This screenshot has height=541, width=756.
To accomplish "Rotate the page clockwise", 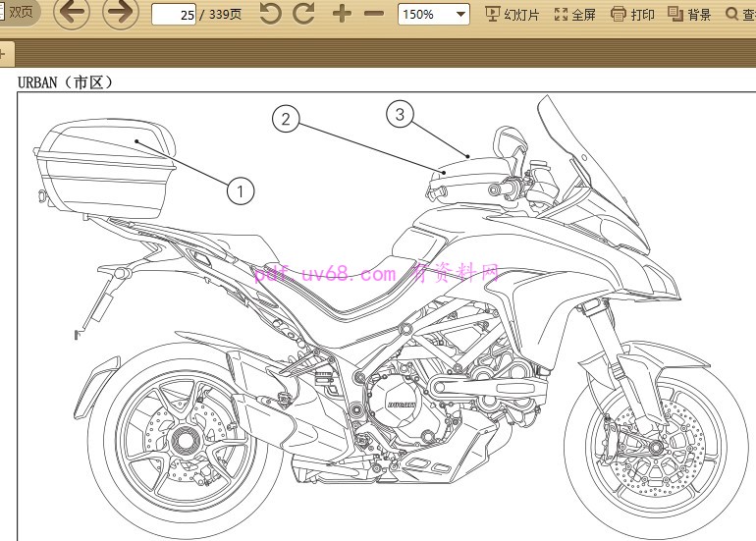I will pyautogui.click(x=304, y=14).
